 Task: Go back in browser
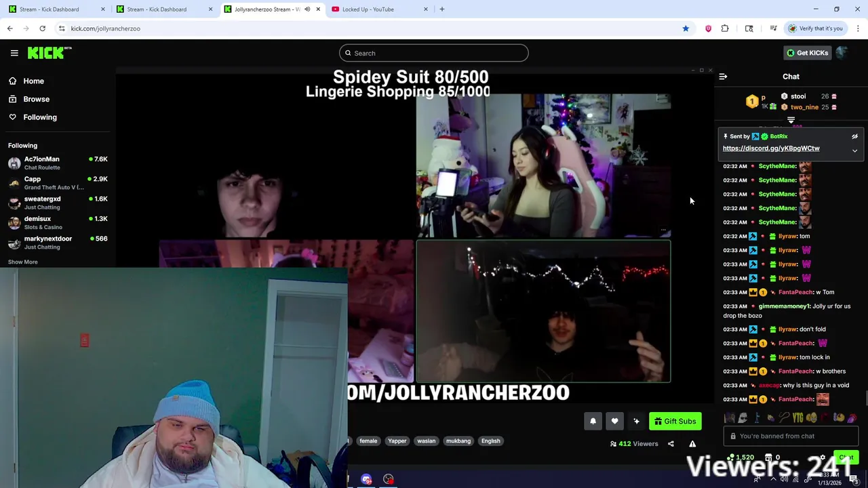click(x=10, y=28)
